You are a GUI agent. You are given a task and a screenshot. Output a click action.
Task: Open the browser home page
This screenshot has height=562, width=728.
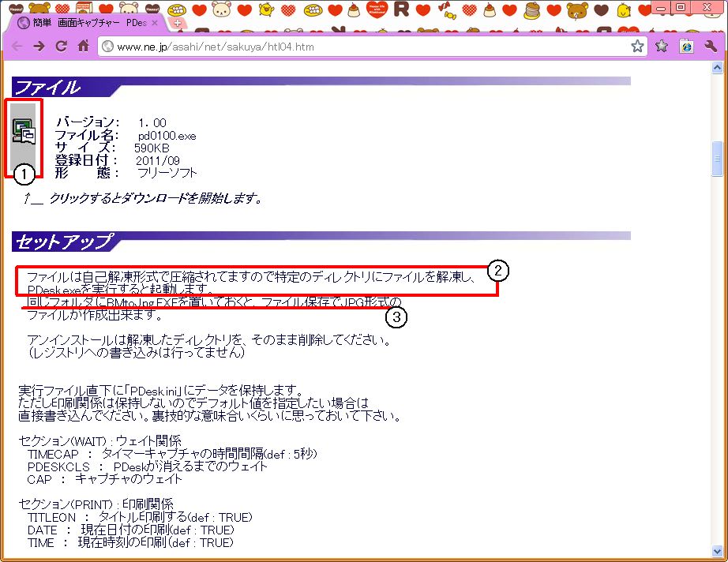point(83,47)
